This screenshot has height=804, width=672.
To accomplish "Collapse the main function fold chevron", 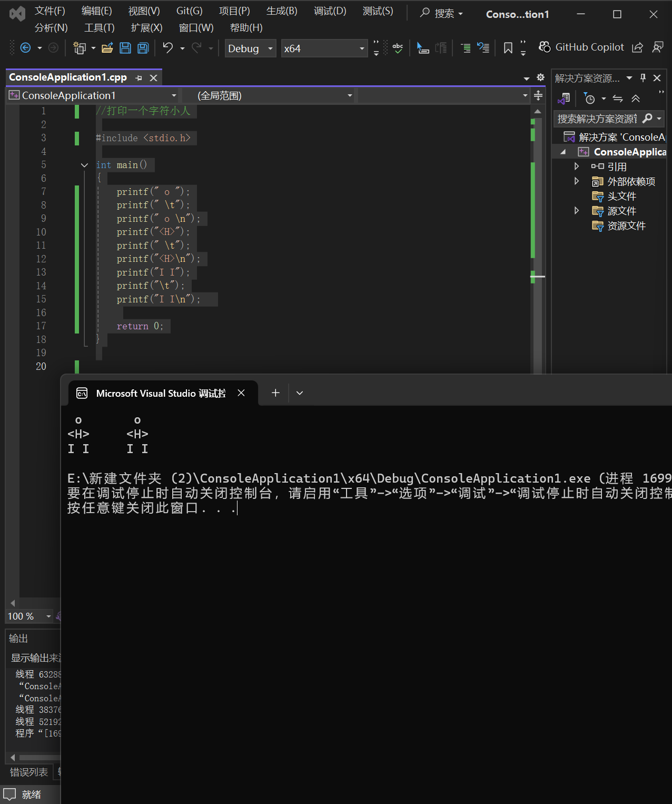I will click(x=84, y=165).
